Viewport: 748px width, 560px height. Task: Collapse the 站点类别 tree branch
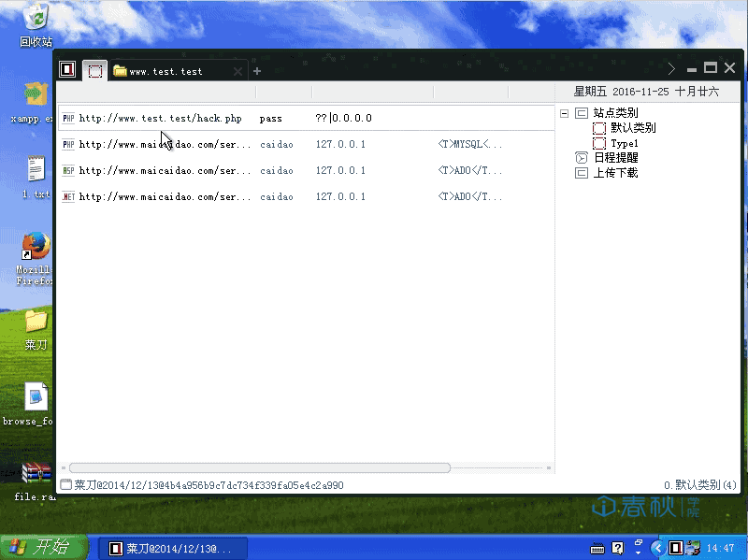(563, 111)
